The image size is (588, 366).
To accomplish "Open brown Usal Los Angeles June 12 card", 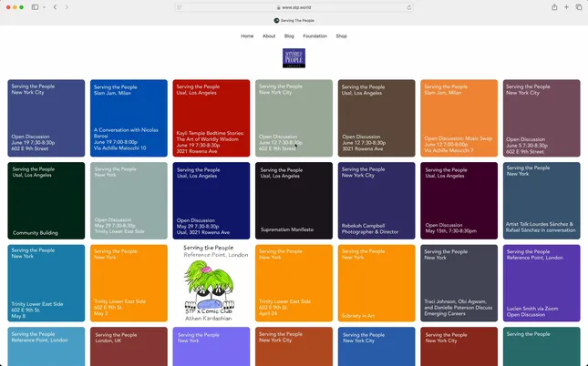I will point(377,118).
